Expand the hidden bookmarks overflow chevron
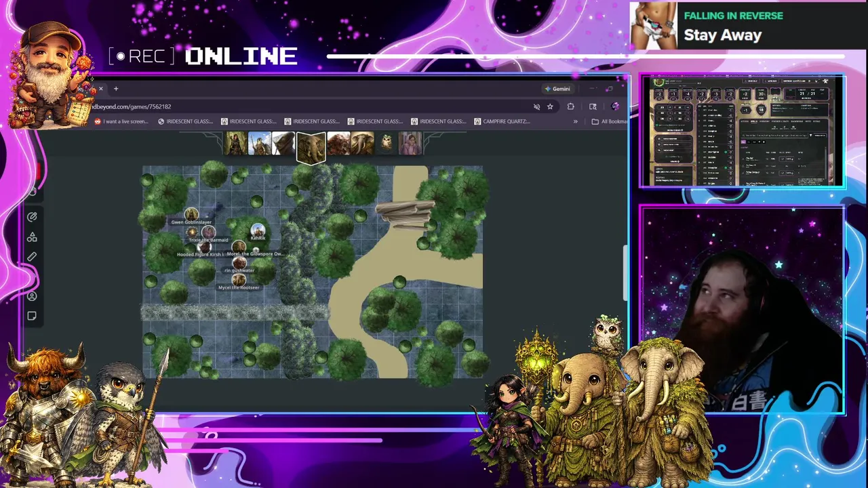The image size is (868, 488). pos(575,121)
